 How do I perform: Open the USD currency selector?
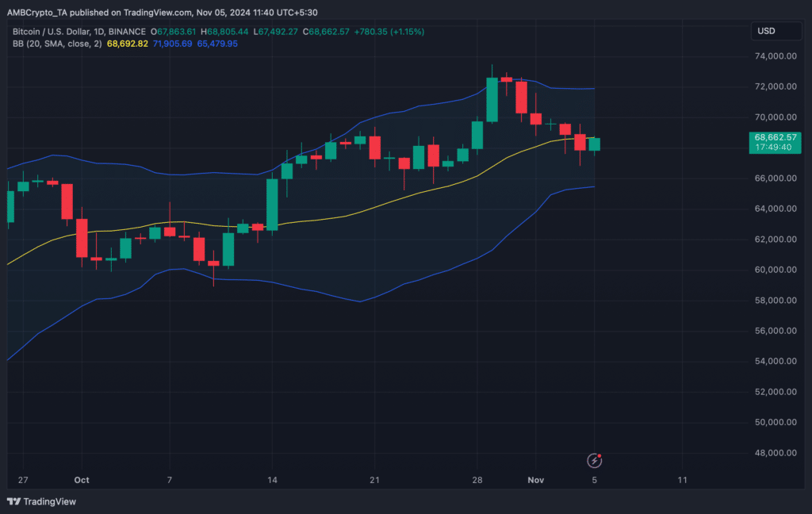point(776,31)
